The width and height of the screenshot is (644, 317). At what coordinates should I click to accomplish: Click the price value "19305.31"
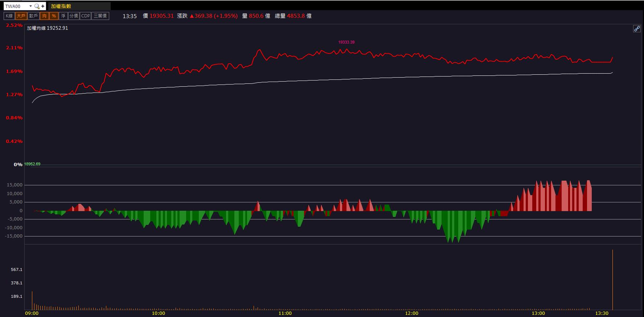coord(161,16)
